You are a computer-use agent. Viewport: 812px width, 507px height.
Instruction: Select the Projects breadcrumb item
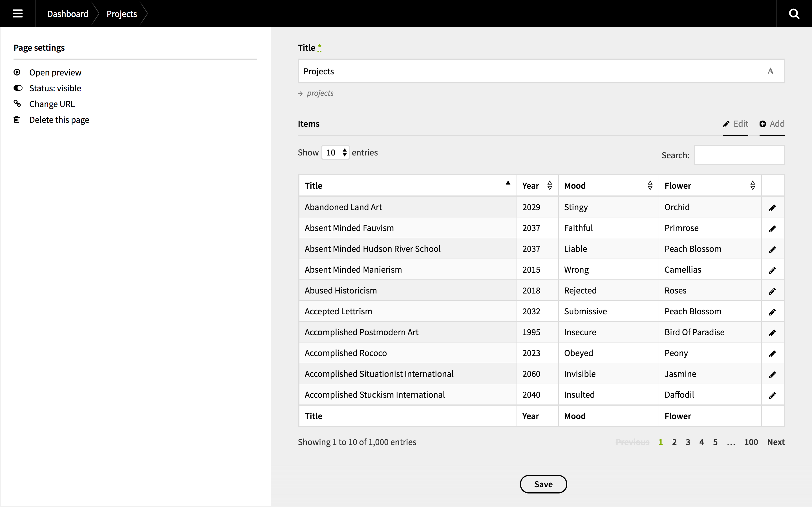tap(122, 14)
